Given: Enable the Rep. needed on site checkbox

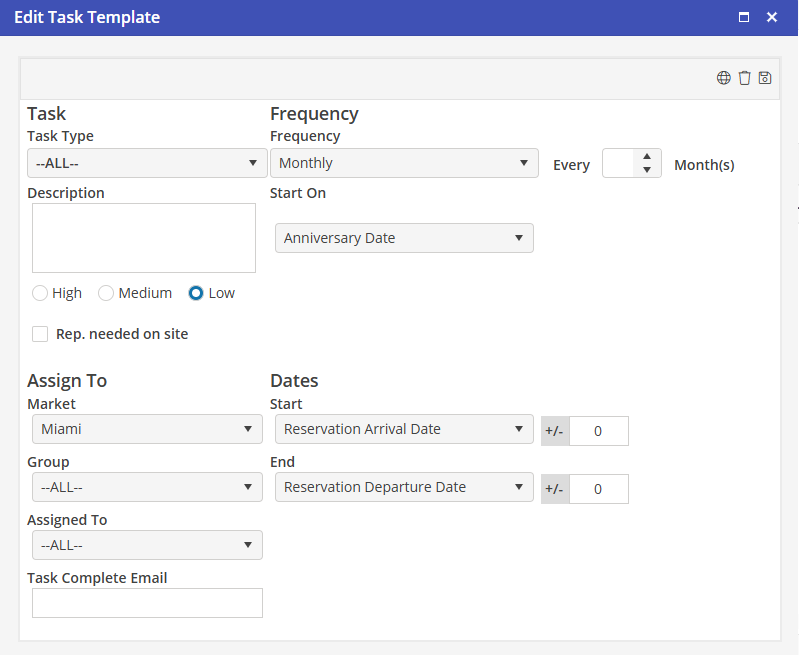Looking at the screenshot, I should [40, 334].
